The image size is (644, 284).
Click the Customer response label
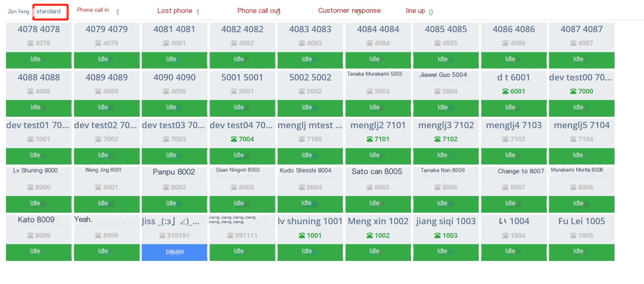pyautogui.click(x=349, y=11)
